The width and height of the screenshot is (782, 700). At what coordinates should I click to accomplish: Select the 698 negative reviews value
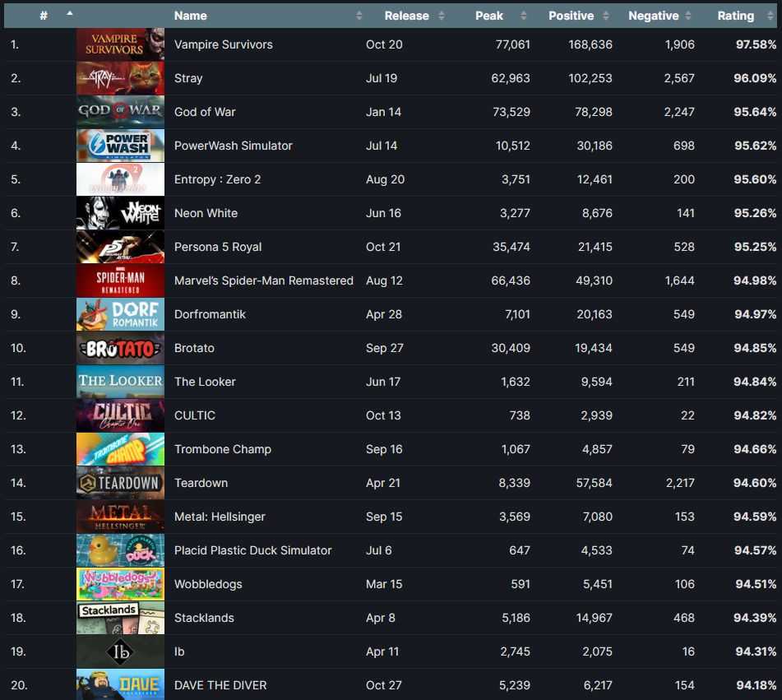684,146
